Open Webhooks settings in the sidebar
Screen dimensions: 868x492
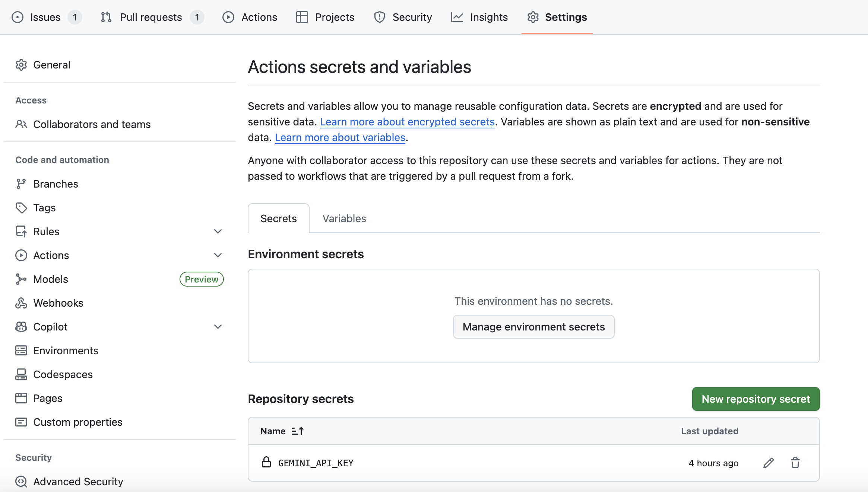click(x=58, y=303)
